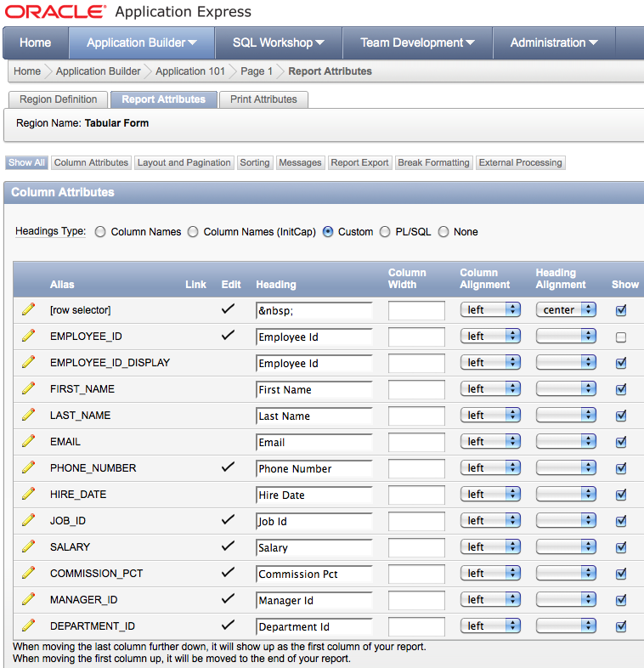
Task: Toggle Show checkbox for DEPARTMENT_ID row
Action: pos(621,626)
